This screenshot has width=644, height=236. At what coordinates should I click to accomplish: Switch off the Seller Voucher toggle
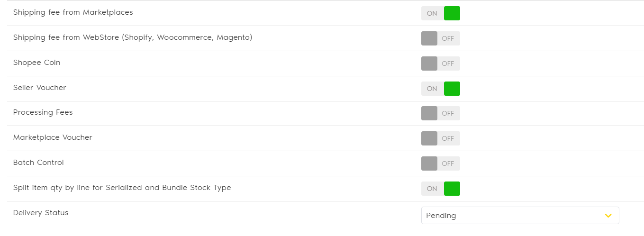(x=440, y=89)
